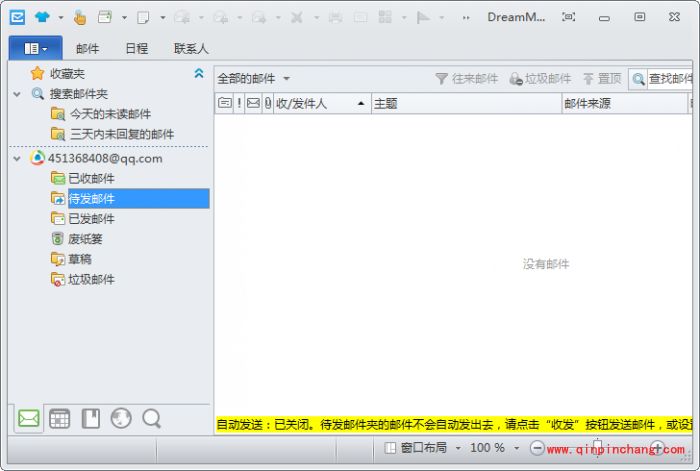Click into the 查找邮件 search field
The height and width of the screenshot is (471, 700).
tap(670, 79)
